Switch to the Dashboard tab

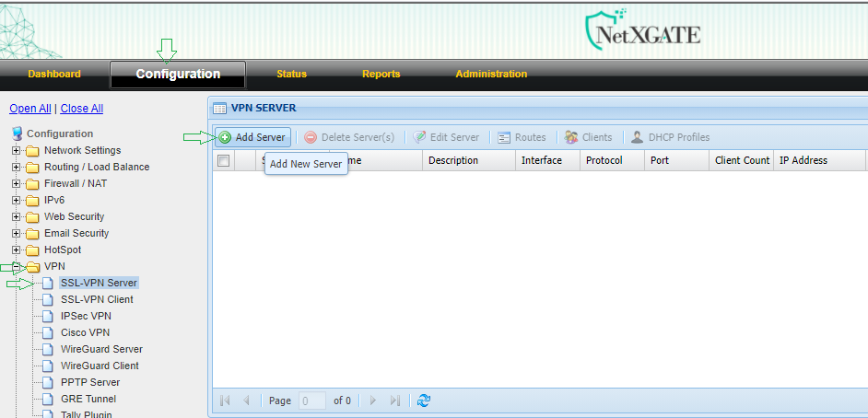[x=54, y=74]
